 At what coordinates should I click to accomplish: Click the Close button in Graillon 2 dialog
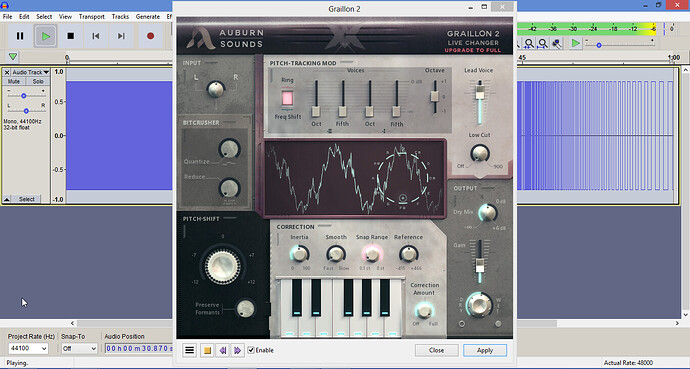(436, 350)
